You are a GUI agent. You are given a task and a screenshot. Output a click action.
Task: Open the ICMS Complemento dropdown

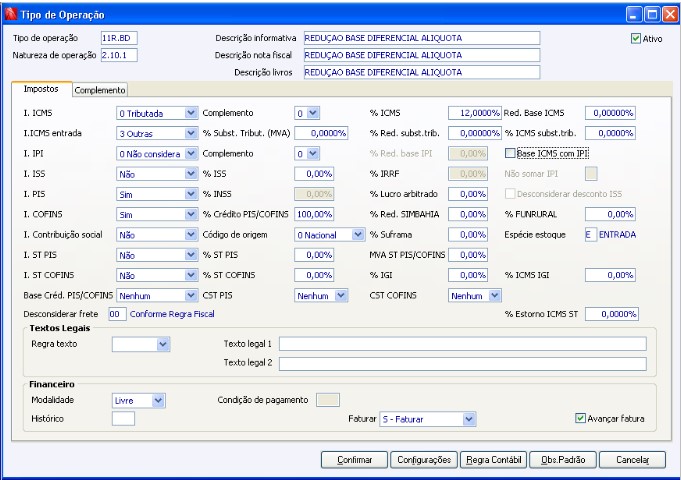[307, 113]
